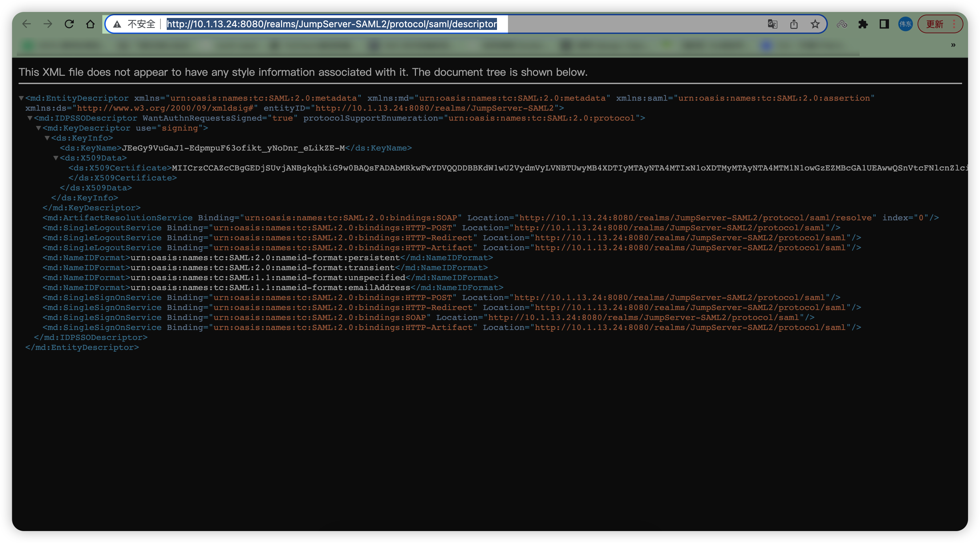
Task: Go to the home page
Action: [90, 24]
